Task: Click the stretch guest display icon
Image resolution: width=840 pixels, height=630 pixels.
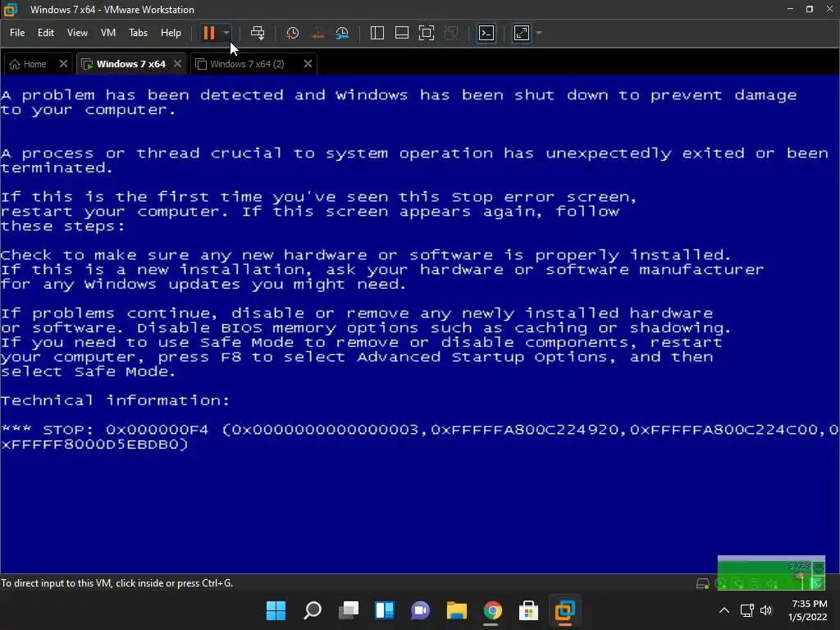Action: pos(522,33)
